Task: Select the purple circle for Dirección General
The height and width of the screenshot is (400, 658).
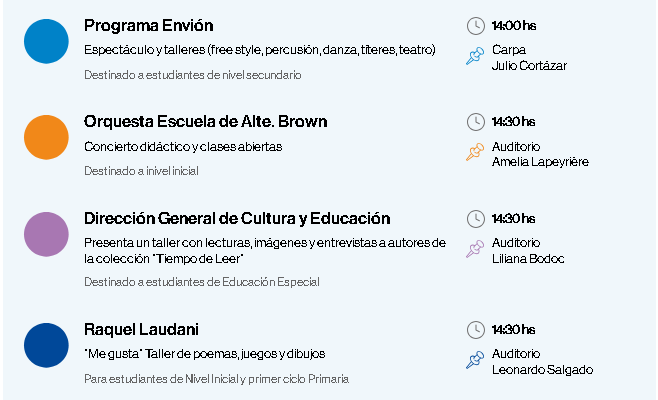Action: [46, 234]
